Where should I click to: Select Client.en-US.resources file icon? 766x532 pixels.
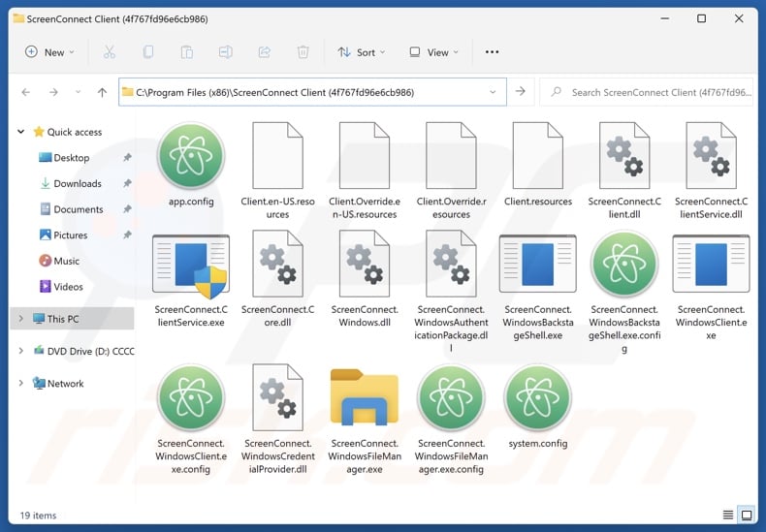click(277, 155)
